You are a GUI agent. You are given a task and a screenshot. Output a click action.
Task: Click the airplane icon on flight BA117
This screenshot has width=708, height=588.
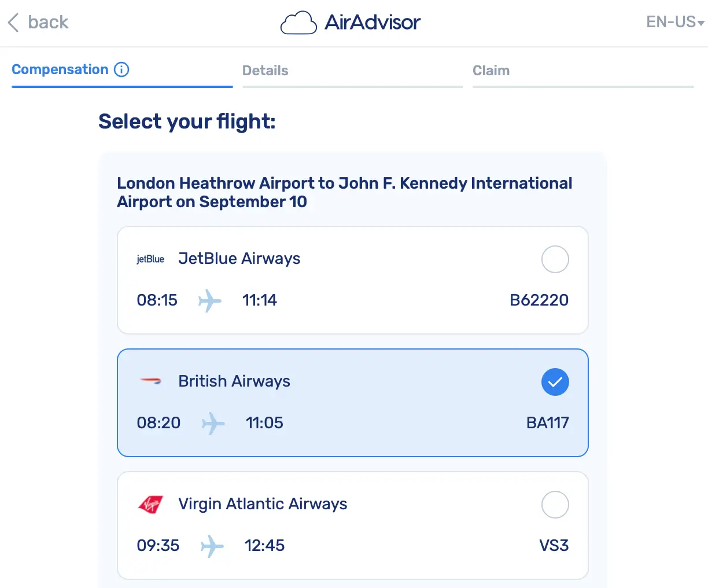[x=214, y=423]
